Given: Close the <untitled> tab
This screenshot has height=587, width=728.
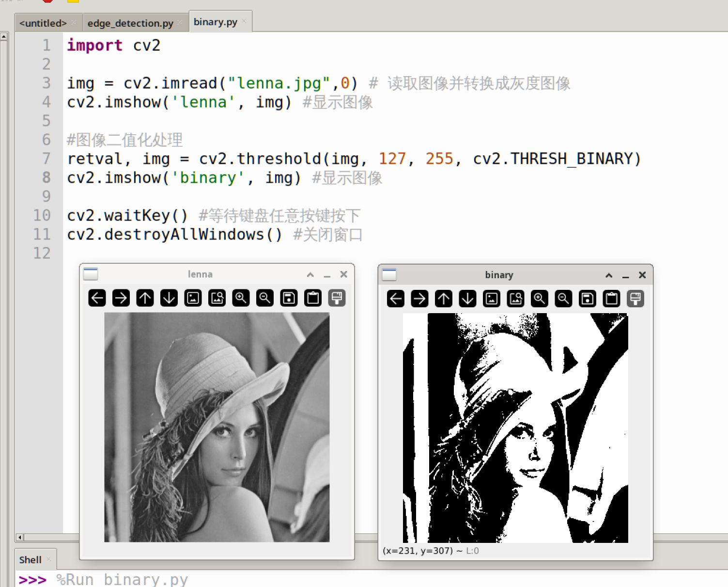Looking at the screenshot, I should point(74,22).
